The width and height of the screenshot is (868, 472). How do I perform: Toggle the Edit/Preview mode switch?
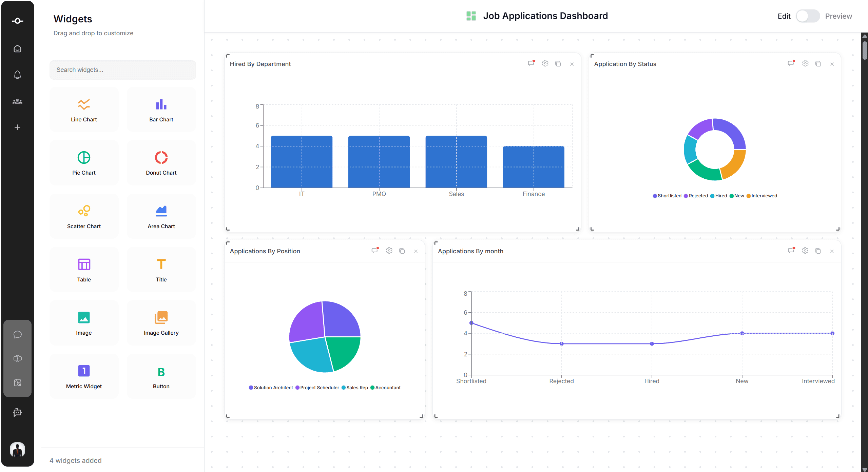tap(808, 16)
